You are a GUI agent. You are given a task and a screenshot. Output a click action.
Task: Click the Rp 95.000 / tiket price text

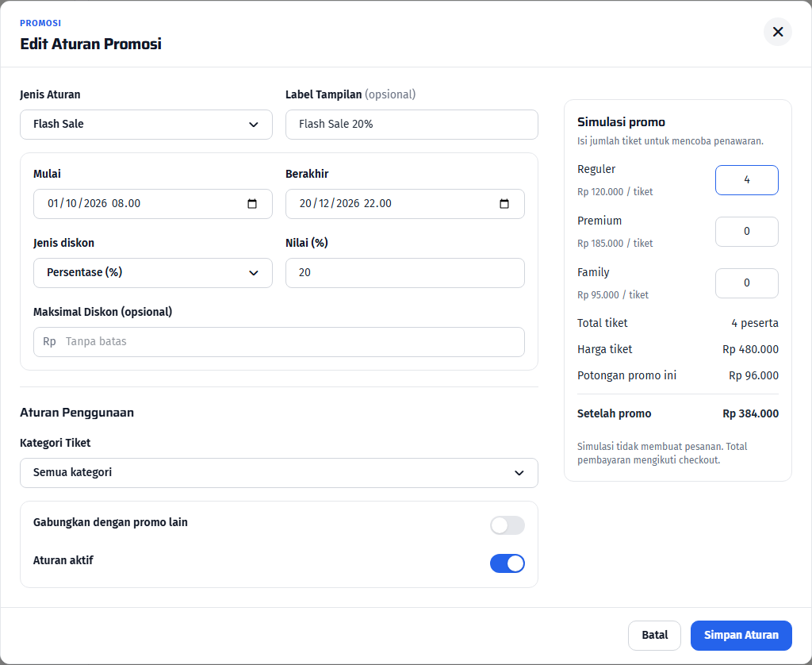[613, 295]
